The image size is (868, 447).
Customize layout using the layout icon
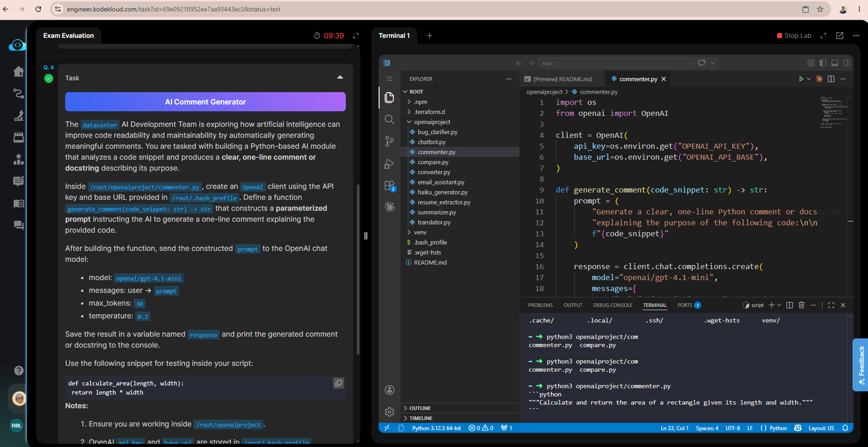point(811,63)
